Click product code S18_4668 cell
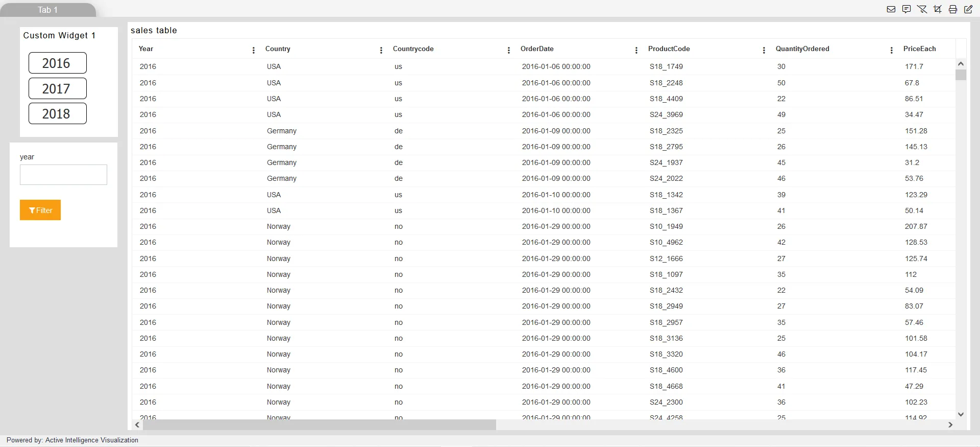 [666, 386]
